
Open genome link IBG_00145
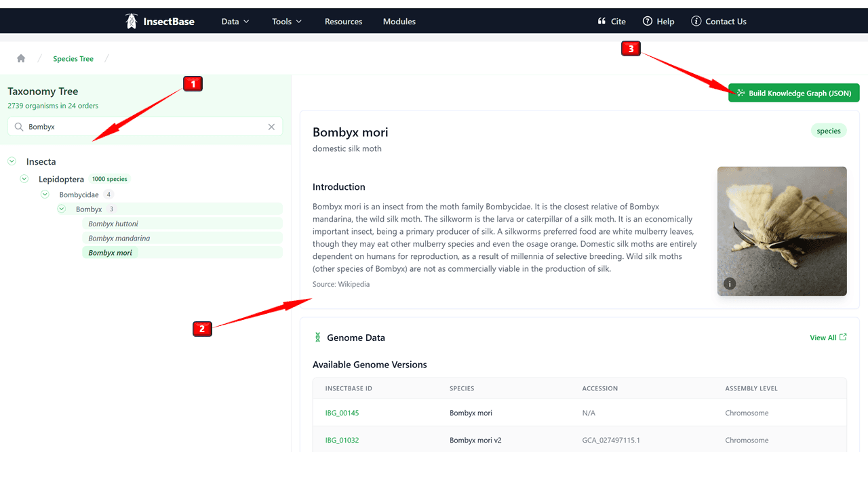(x=342, y=413)
